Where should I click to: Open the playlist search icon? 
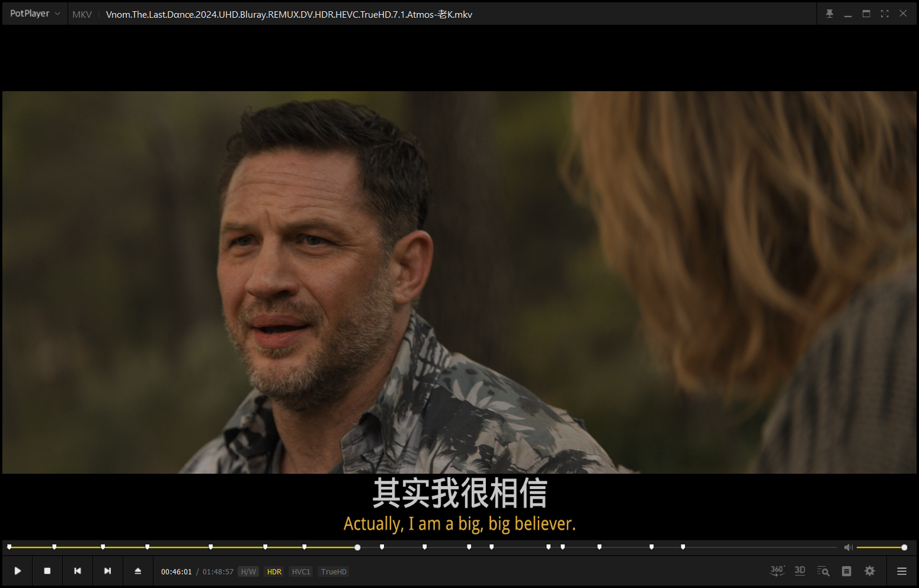coord(823,571)
